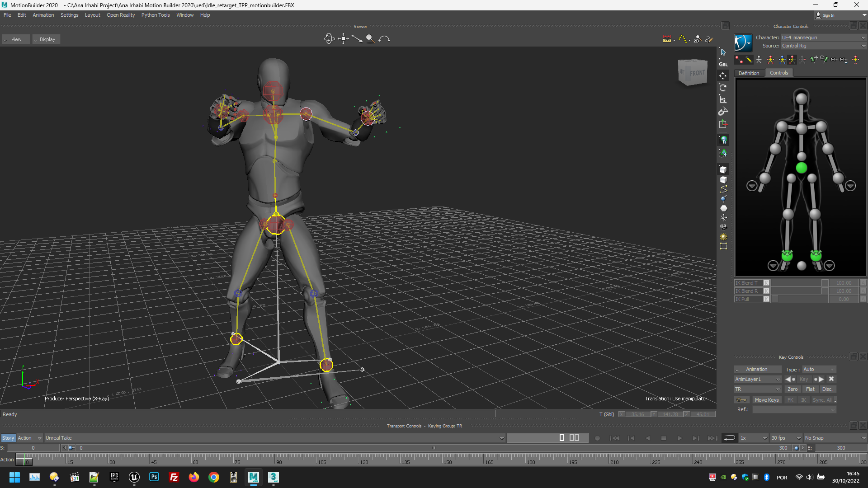Open the key Type dropdown showing Auto
Image resolution: width=868 pixels, height=488 pixels.
(819, 370)
